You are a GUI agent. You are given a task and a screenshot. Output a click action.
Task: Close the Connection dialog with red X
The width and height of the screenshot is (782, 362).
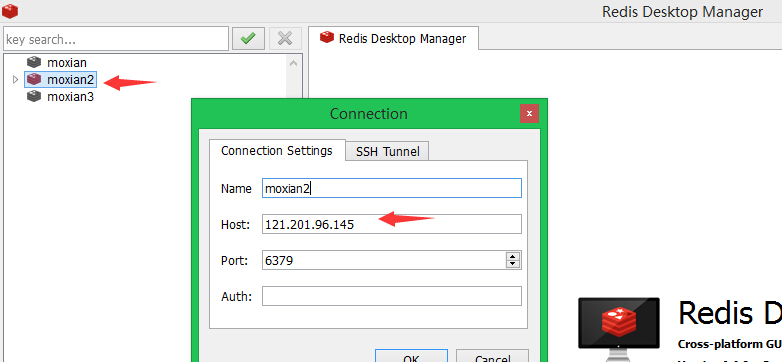pos(529,114)
